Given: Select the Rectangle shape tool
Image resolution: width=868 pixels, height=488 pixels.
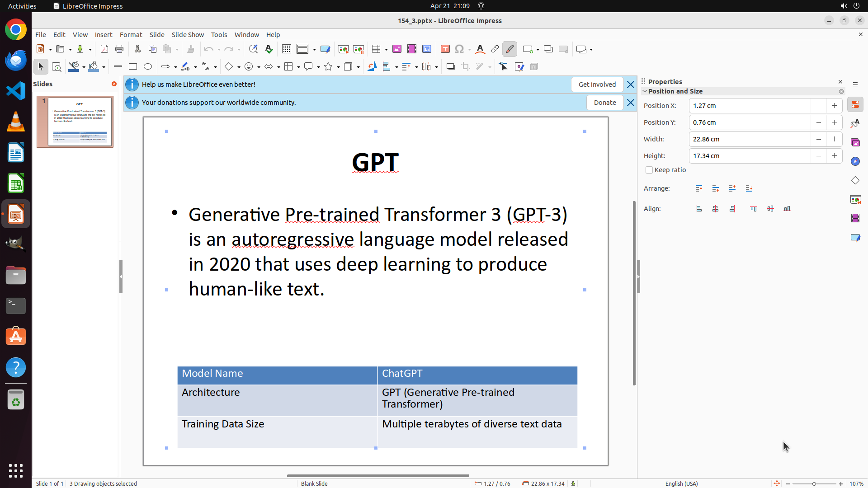Looking at the screenshot, I should point(133,67).
